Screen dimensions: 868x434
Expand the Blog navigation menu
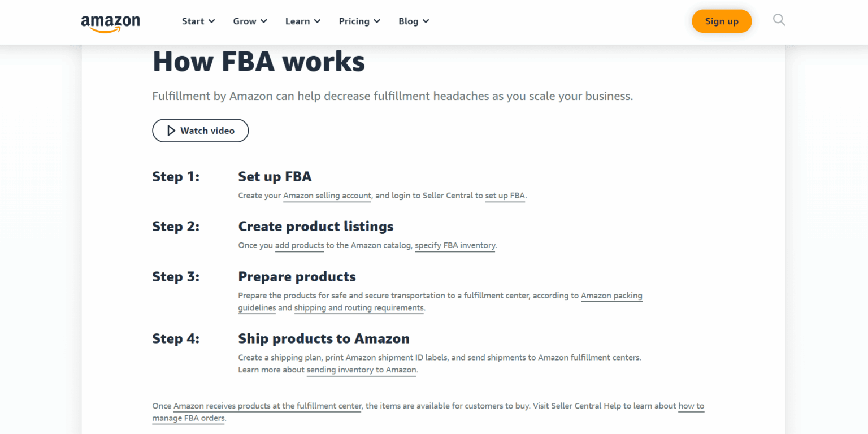coord(413,21)
